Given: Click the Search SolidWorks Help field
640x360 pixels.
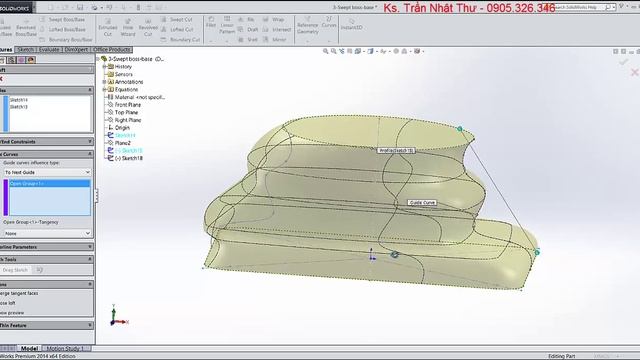Looking at the screenshot, I should pos(580,7).
